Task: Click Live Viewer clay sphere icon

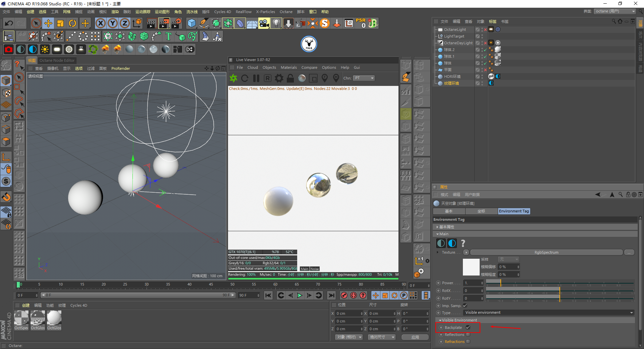Action: 302,78
